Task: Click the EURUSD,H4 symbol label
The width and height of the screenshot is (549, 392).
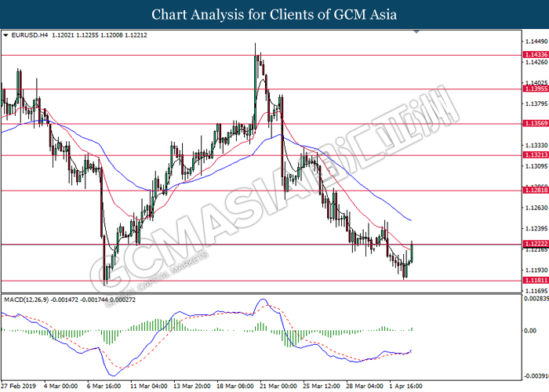Action: (30, 35)
